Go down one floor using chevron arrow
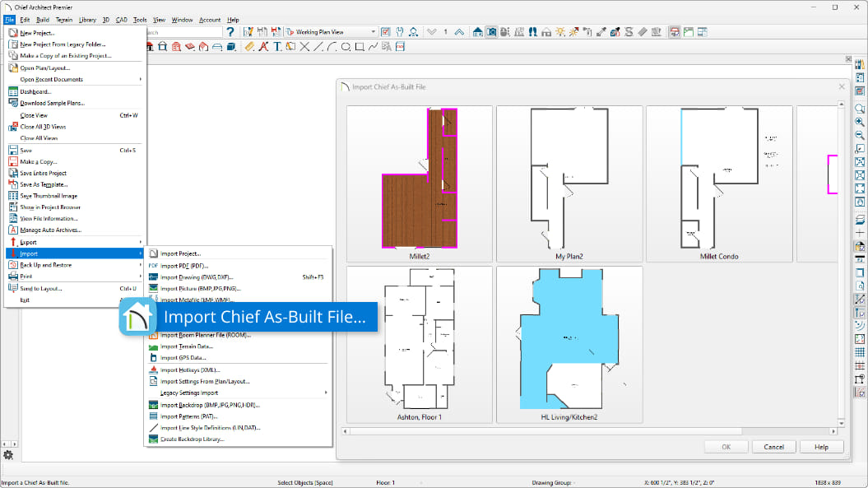The height and width of the screenshot is (488, 868). (x=432, y=32)
